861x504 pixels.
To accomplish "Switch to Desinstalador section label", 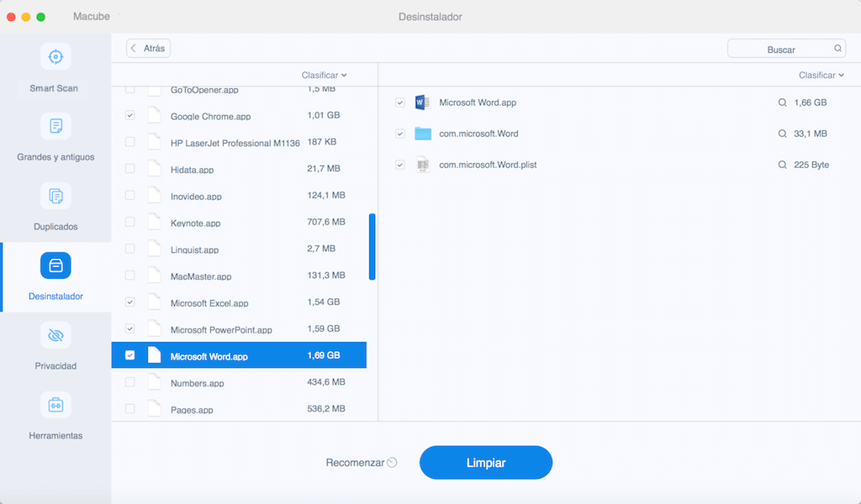I will pyautogui.click(x=55, y=297).
